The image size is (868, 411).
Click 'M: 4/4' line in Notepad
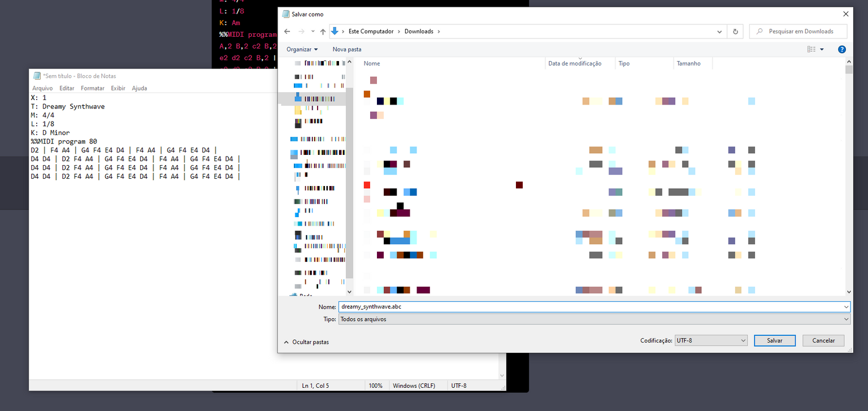pos(42,115)
